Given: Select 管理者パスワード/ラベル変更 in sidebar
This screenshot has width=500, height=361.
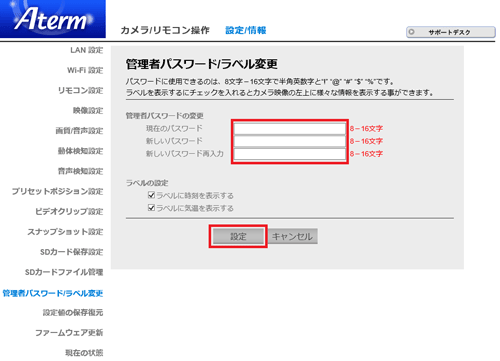Looking at the screenshot, I should (x=53, y=293).
